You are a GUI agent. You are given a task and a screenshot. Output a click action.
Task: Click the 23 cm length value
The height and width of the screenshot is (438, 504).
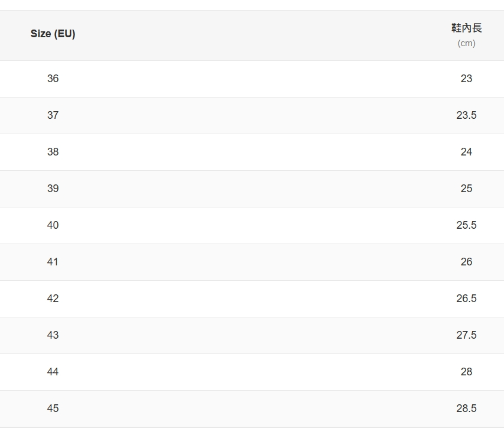pyautogui.click(x=466, y=79)
